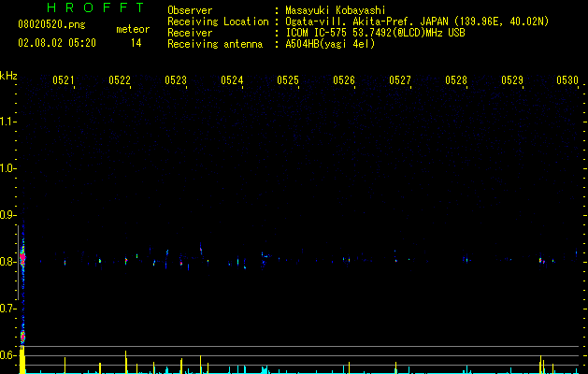Click the 0522 time marker

pyautogui.click(x=120, y=80)
